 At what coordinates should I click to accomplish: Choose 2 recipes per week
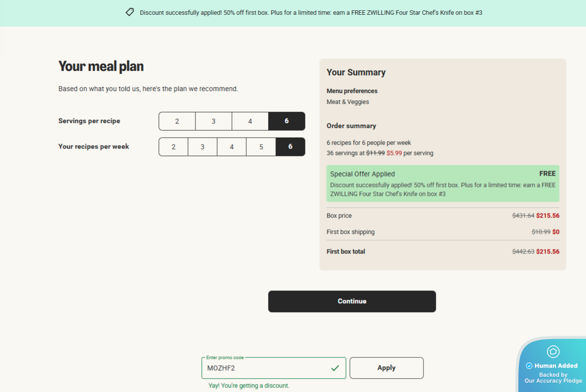pyautogui.click(x=173, y=147)
